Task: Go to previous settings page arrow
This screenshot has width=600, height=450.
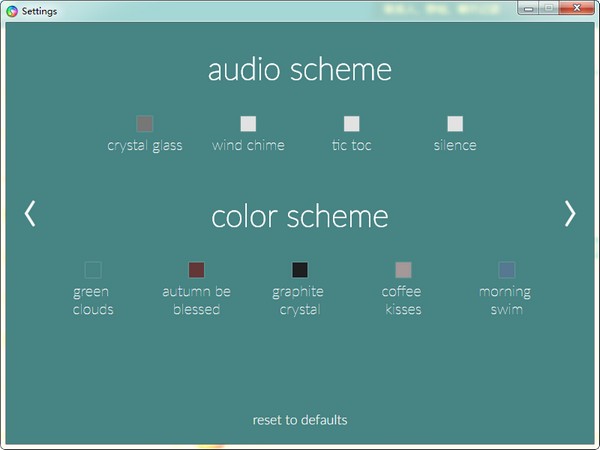Action: [30, 213]
